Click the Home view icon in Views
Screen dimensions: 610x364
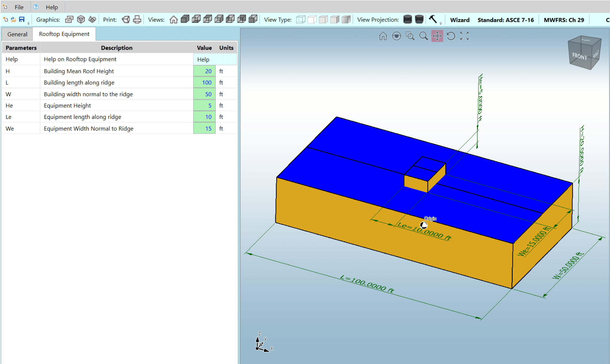point(173,20)
